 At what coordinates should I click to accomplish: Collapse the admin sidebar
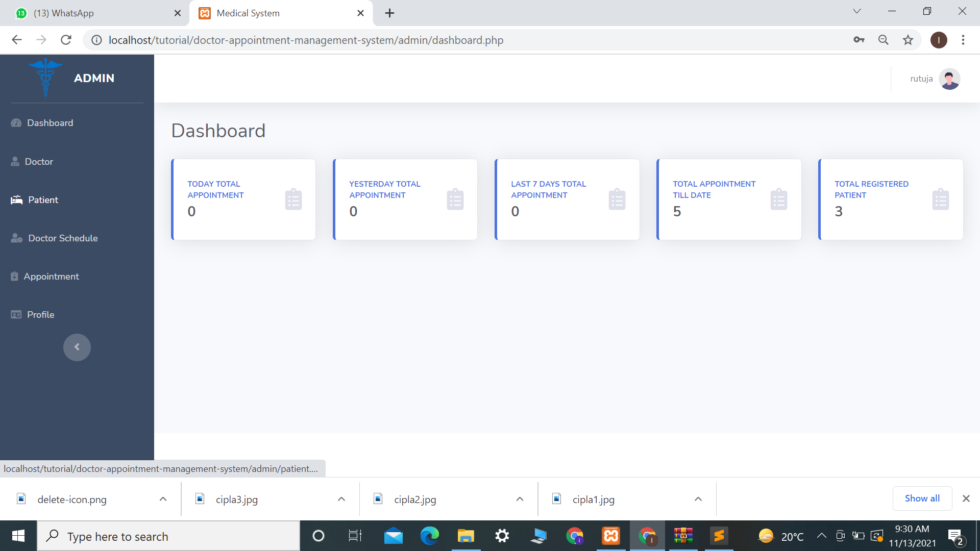[x=77, y=347]
